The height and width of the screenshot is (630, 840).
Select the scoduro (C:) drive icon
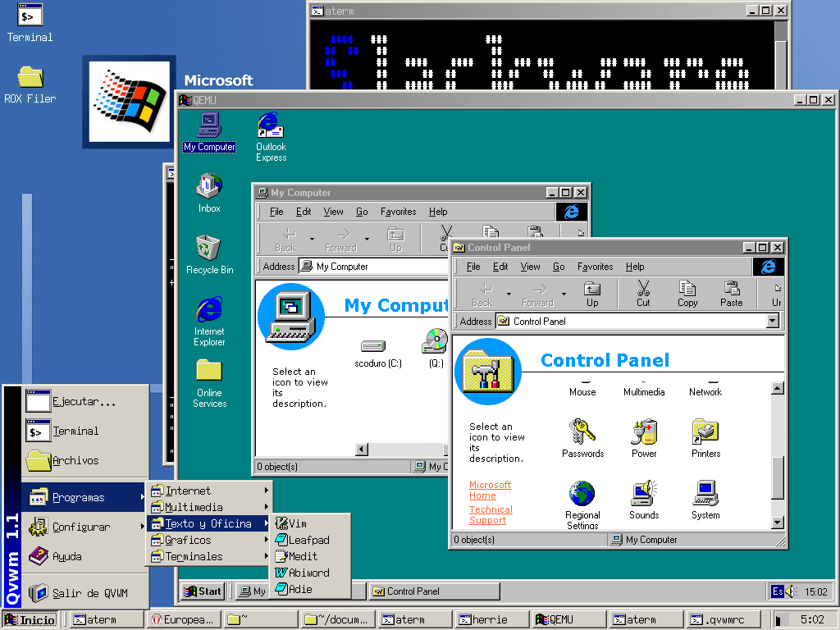pos(377,354)
